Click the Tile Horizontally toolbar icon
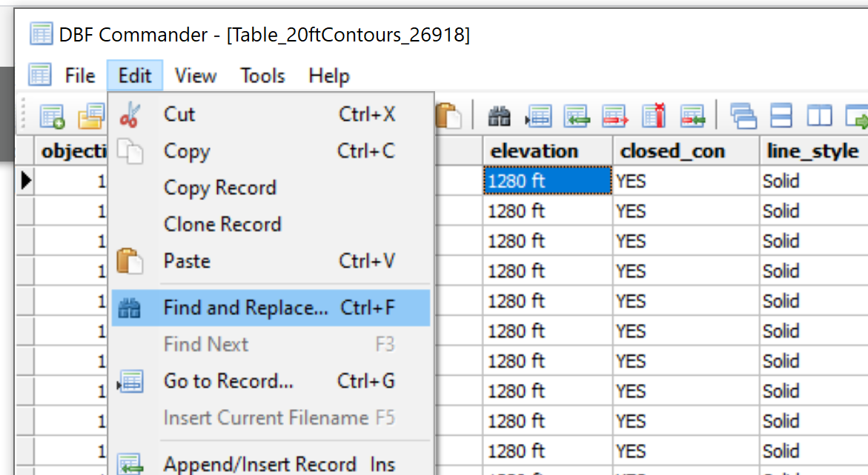The image size is (868, 475). pyautogui.click(x=781, y=116)
